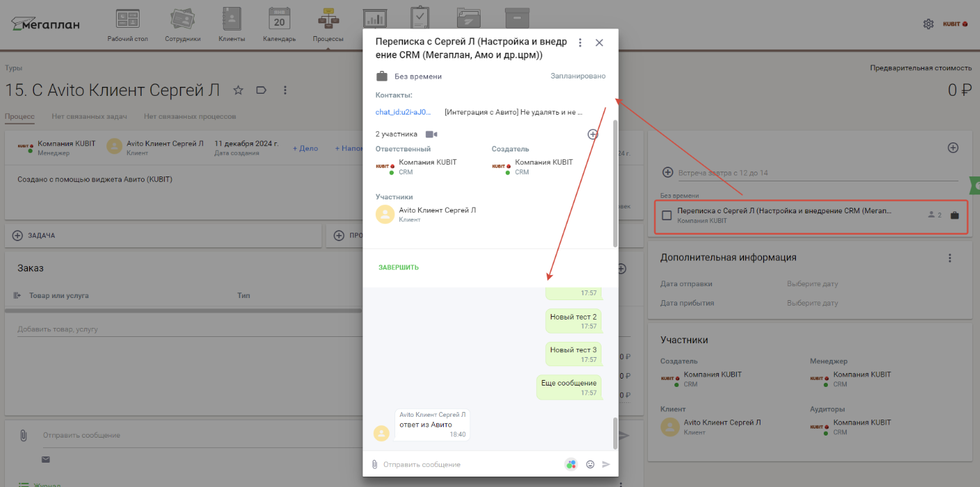Open the three-dot menu beside the process title

(x=285, y=90)
